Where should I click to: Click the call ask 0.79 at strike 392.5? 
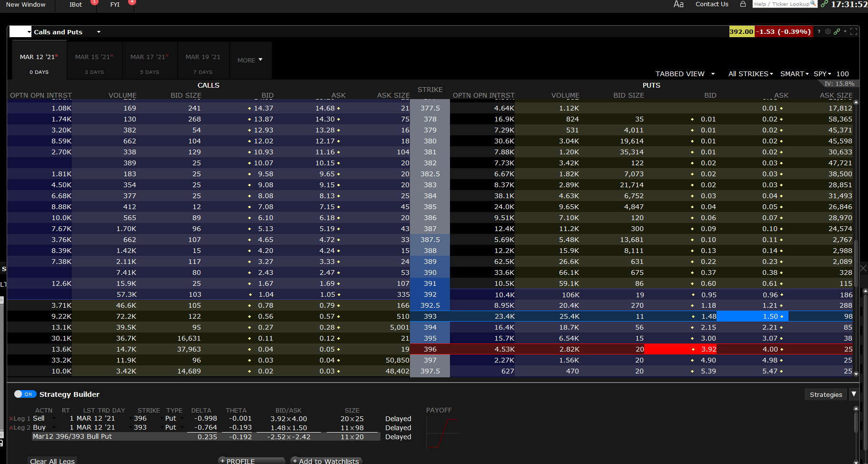coord(327,305)
